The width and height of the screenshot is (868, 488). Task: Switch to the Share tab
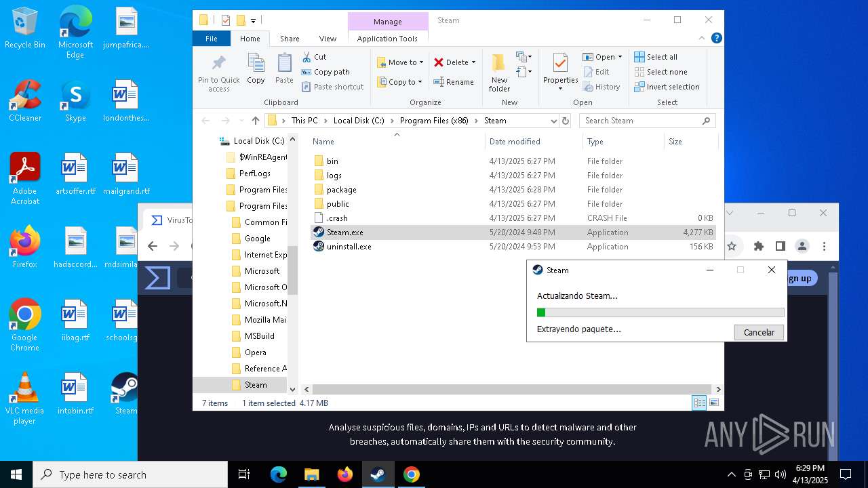click(x=290, y=39)
